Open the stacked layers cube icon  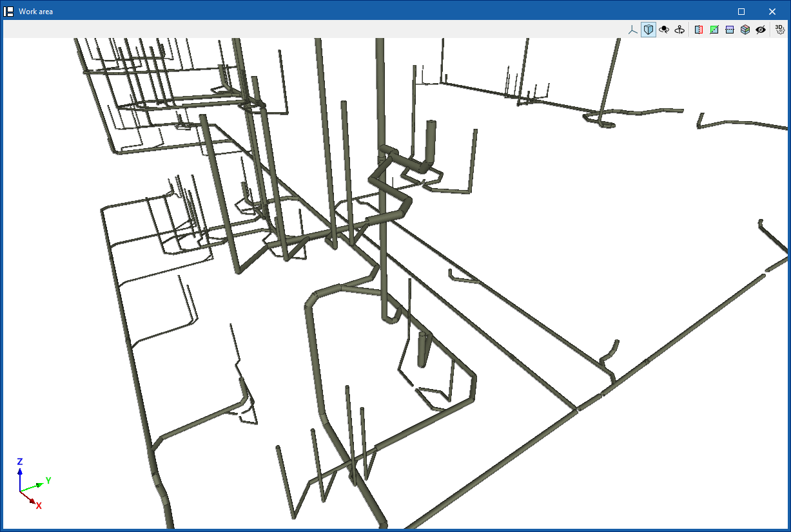click(x=745, y=30)
